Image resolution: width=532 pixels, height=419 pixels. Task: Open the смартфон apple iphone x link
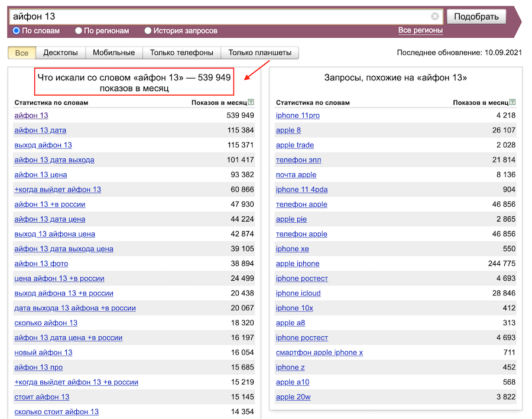(x=319, y=352)
